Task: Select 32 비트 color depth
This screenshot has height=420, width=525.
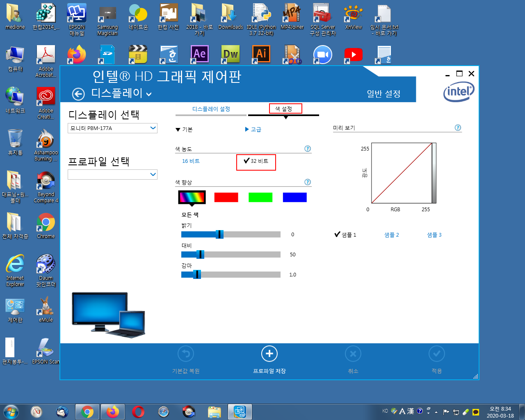Action: pos(256,161)
